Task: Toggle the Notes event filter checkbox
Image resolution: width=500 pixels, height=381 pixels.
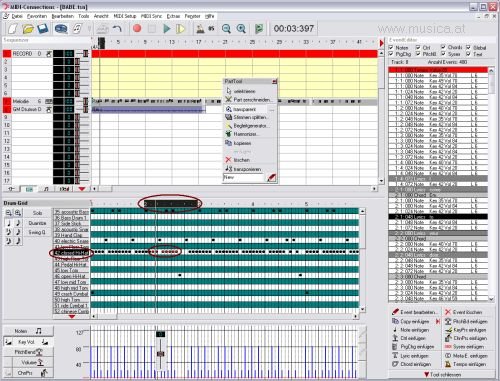Action: pyautogui.click(x=391, y=48)
